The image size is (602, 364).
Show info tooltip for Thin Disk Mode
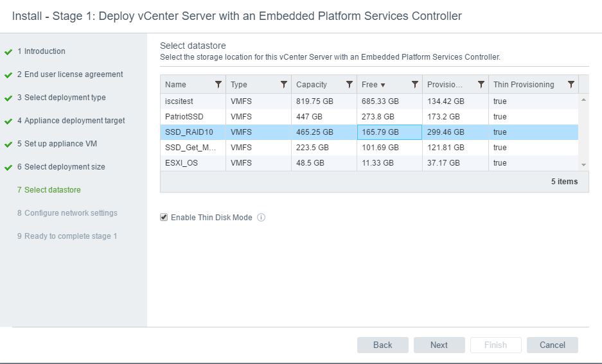coord(261,218)
